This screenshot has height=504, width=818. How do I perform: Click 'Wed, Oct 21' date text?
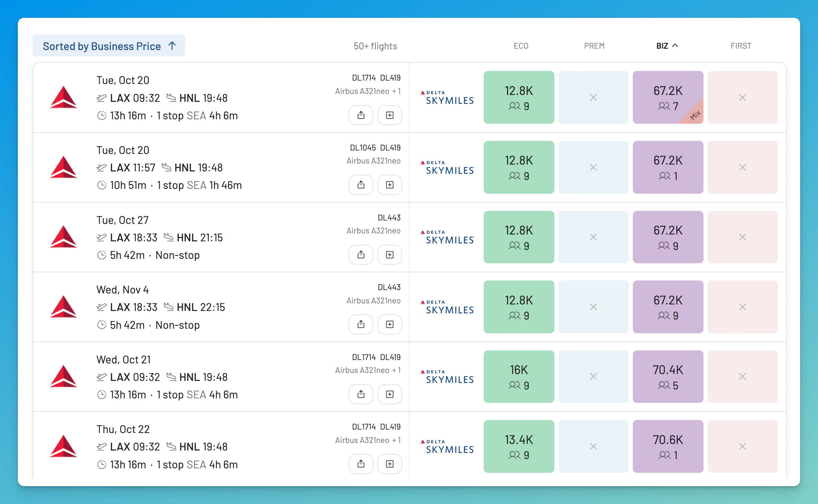click(123, 360)
